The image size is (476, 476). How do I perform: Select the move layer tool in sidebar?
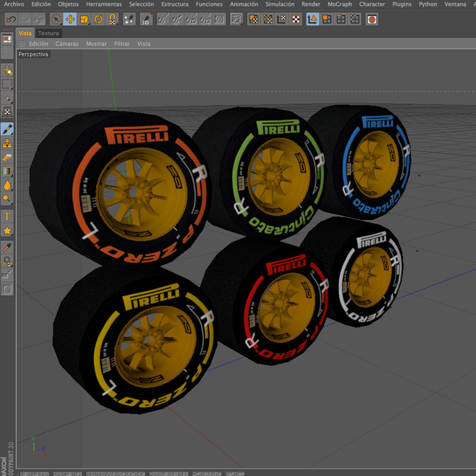pyautogui.click(x=7, y=70)
